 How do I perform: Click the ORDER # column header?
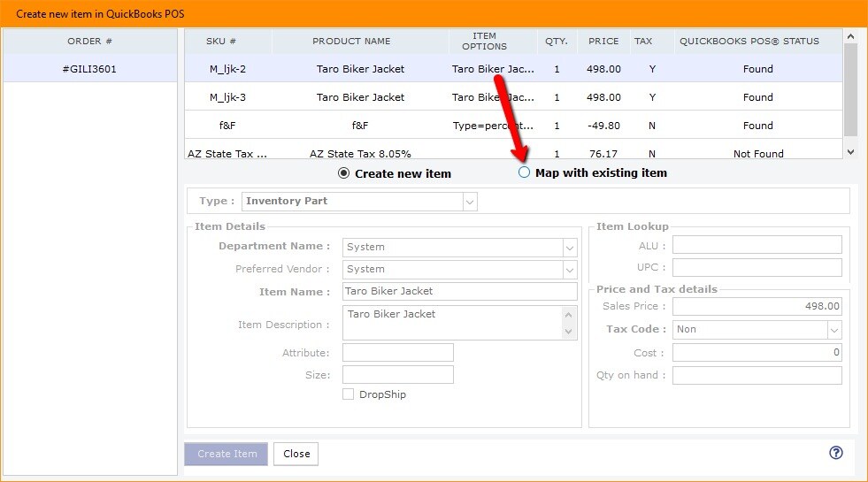[89, 41]
